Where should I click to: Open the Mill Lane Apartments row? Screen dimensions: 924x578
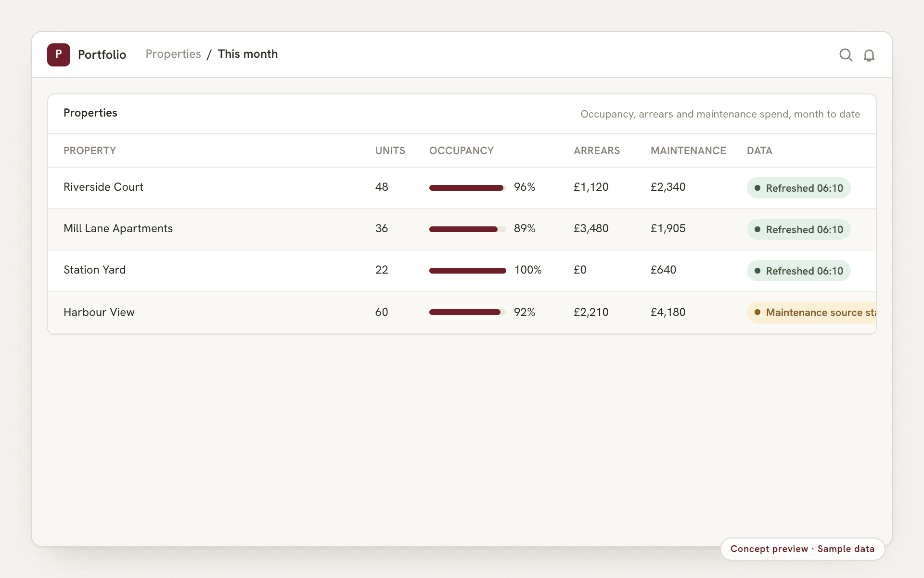click(x=462, y=229)
